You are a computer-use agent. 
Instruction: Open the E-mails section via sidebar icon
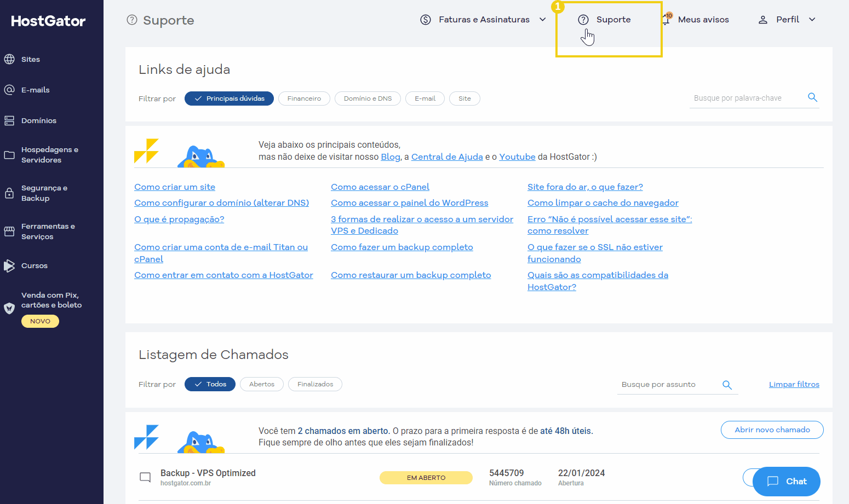coord(9,90)
